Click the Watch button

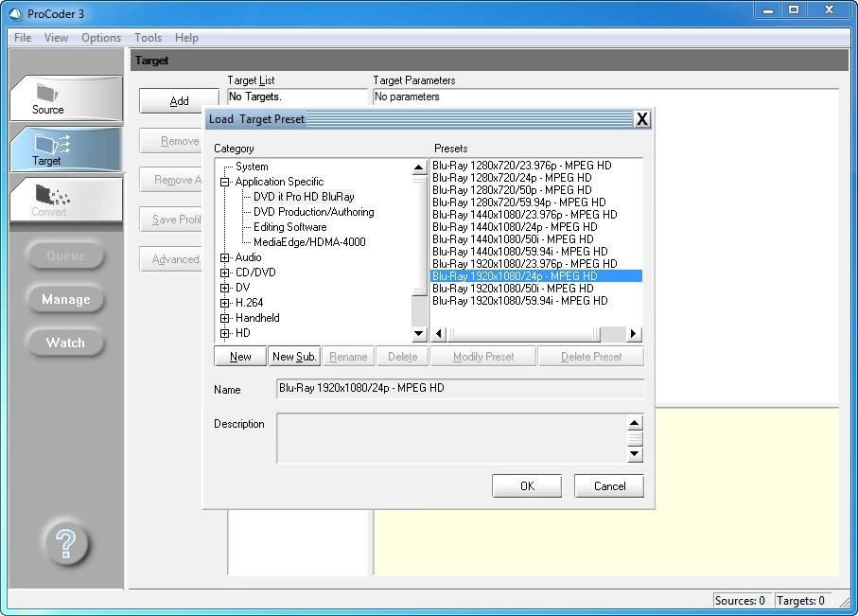click(65, 343)
